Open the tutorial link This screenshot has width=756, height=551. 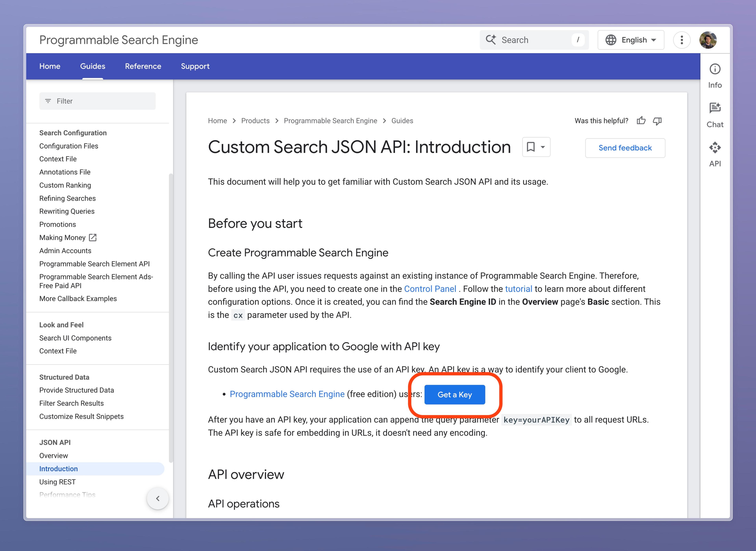[518, 289]
